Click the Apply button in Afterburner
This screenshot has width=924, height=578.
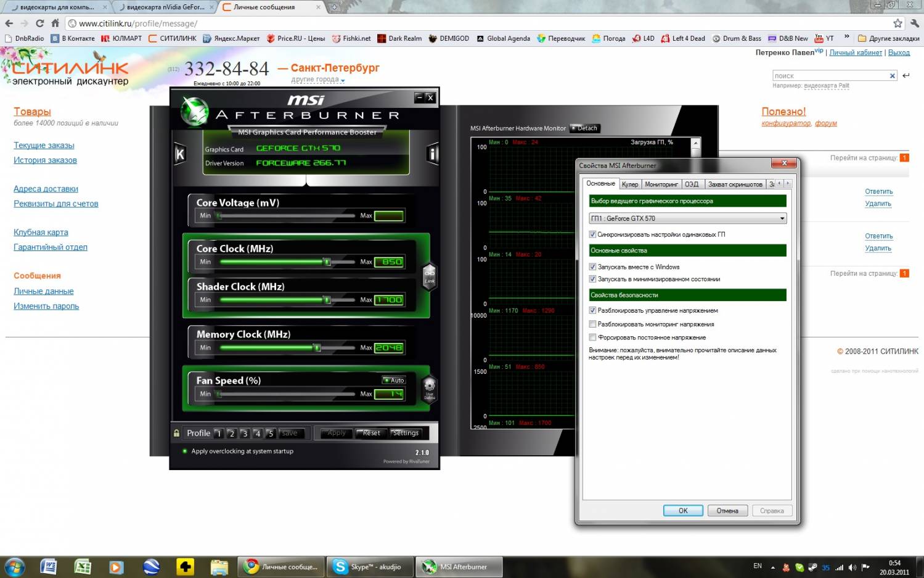click(x=337, y=433)
